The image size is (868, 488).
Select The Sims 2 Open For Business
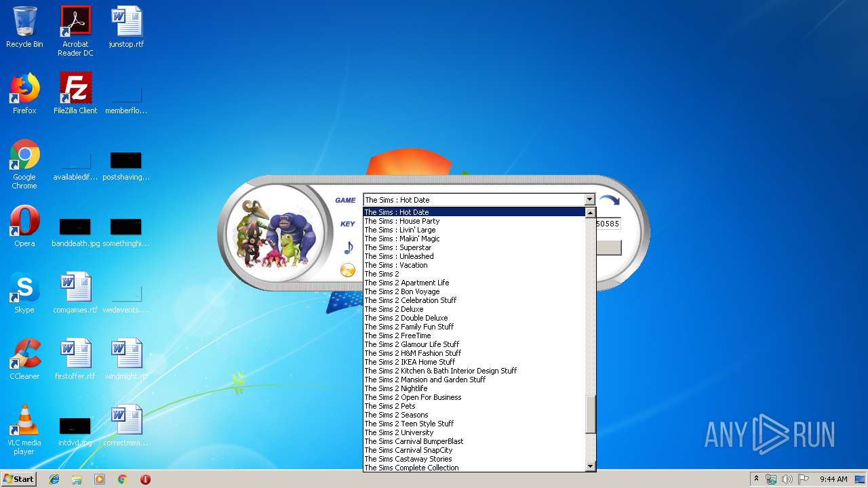click(x=474, y=397)
